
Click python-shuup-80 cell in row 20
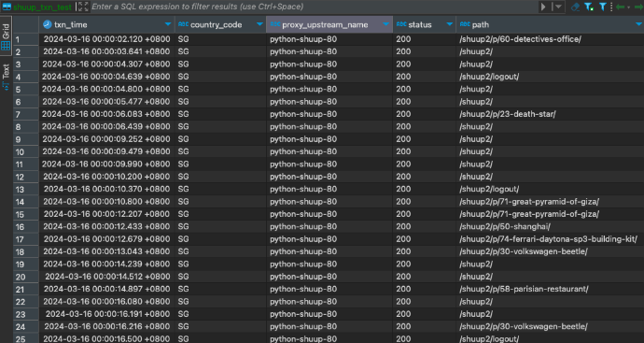click(x=329, y=277)
